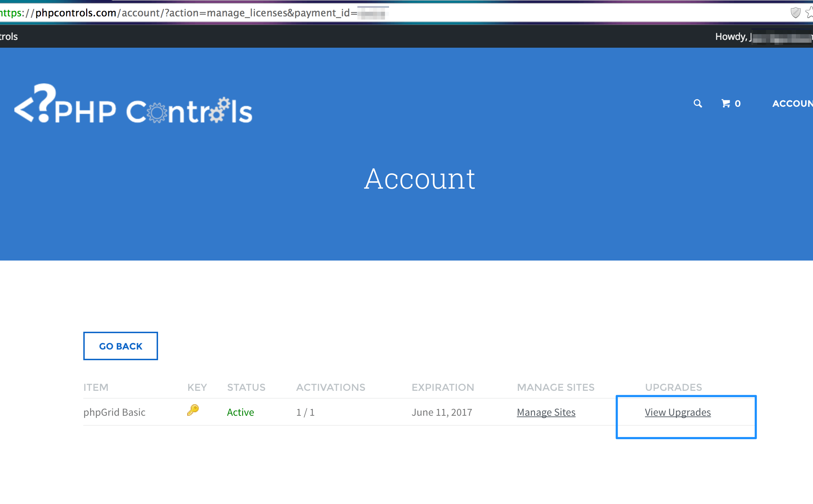This screenshot has height=504, width=813.
Task: Click the search magnifier icon
Action: click(698, 104)
